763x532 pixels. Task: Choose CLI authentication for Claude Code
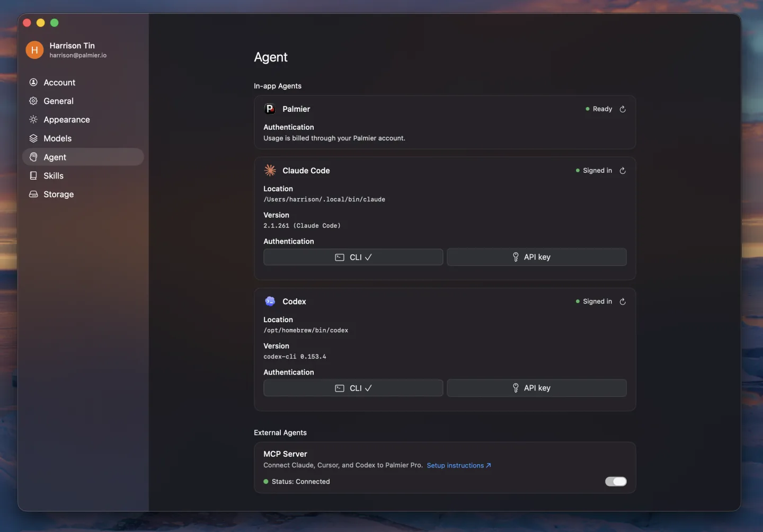(353, 257)
